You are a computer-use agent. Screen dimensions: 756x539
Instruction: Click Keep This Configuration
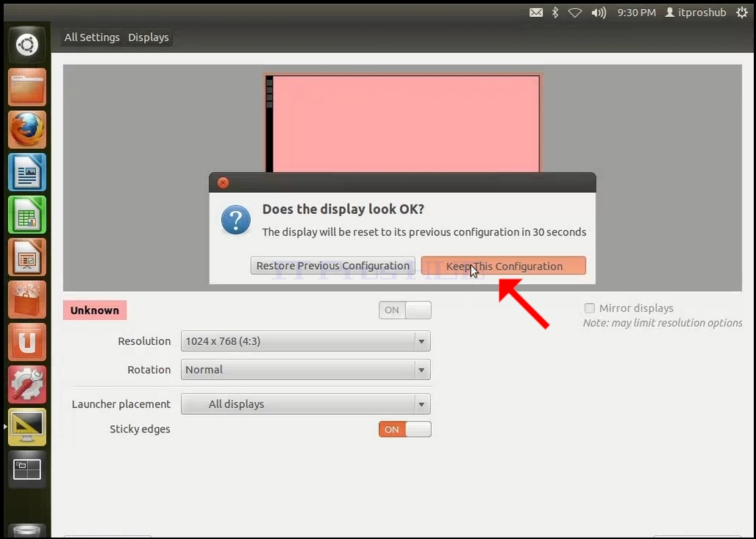(x=504, y=265)
